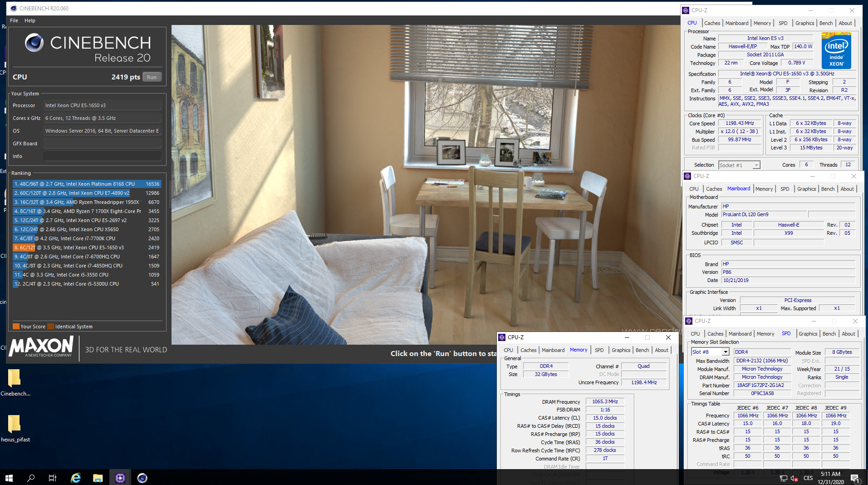Click the ranking list scrollbar
The width and height of the screenshot is (868, 485).
click(171, 195)
